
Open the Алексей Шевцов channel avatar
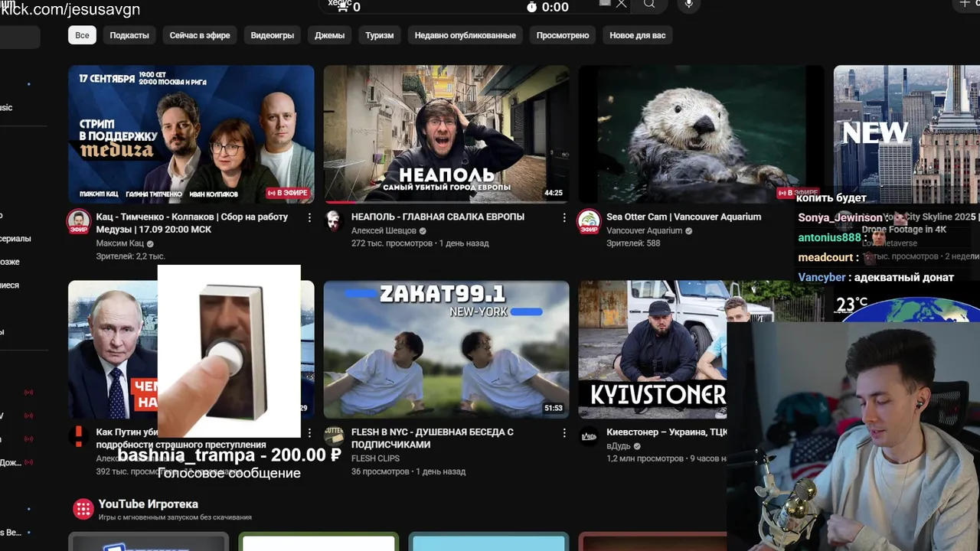point(333,221)
